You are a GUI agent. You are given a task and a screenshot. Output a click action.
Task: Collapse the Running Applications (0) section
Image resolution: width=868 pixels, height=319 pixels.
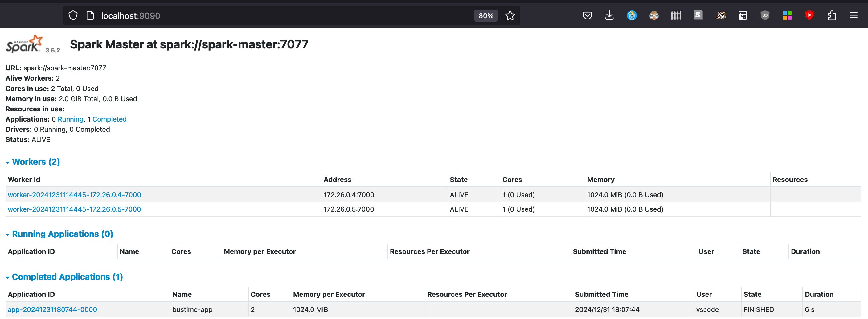(59, 234)
